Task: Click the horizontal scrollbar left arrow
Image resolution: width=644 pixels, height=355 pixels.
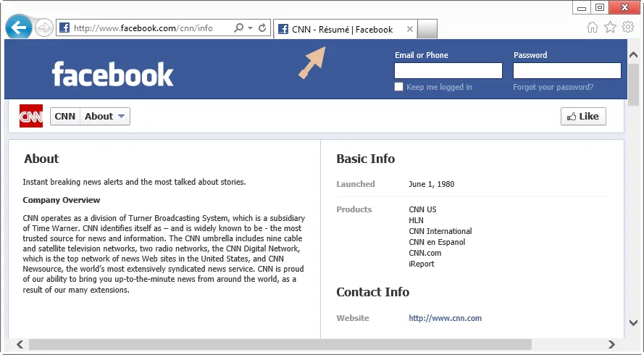Action: (x=20, y=344)
